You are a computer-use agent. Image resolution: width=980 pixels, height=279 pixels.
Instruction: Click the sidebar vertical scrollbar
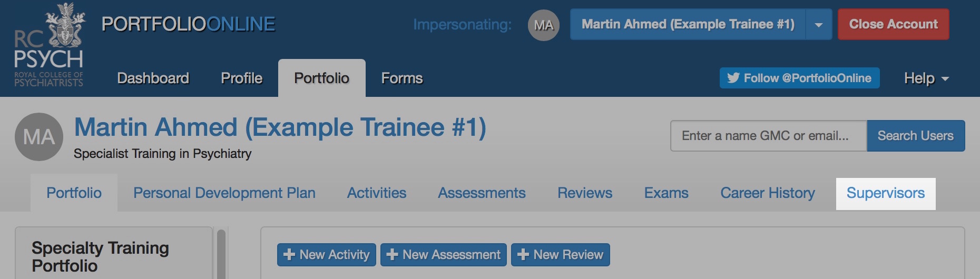point(221,254)
